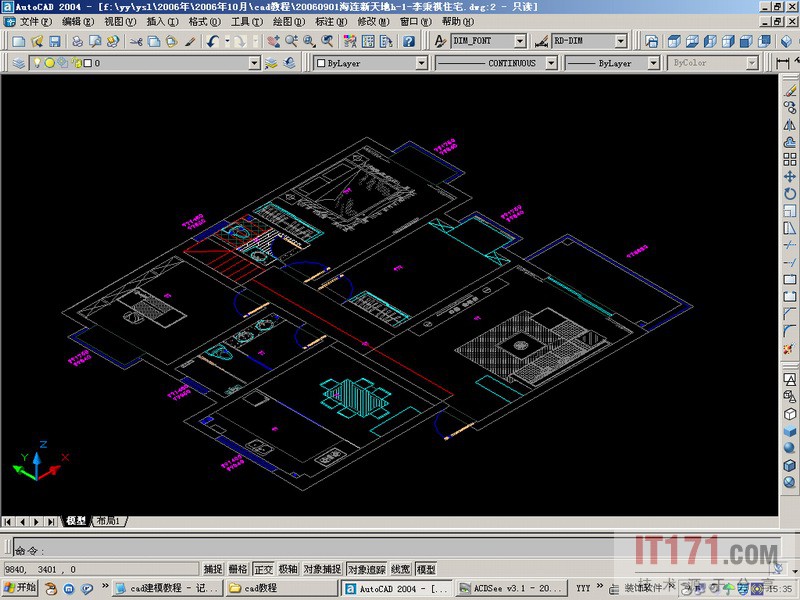Click the Undo arrow icon
Image resolution: width=800 pixels, height=600 pixels.
coord(212,41)
